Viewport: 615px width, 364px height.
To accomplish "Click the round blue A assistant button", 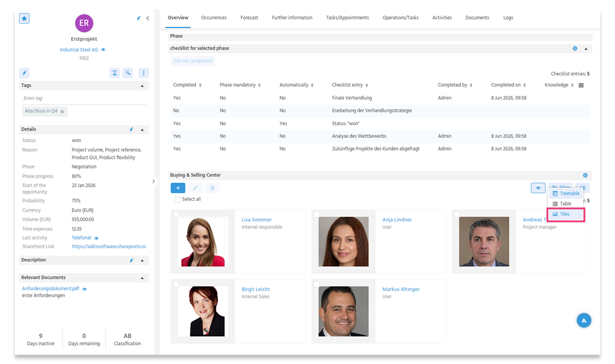I will coord(584,320).
